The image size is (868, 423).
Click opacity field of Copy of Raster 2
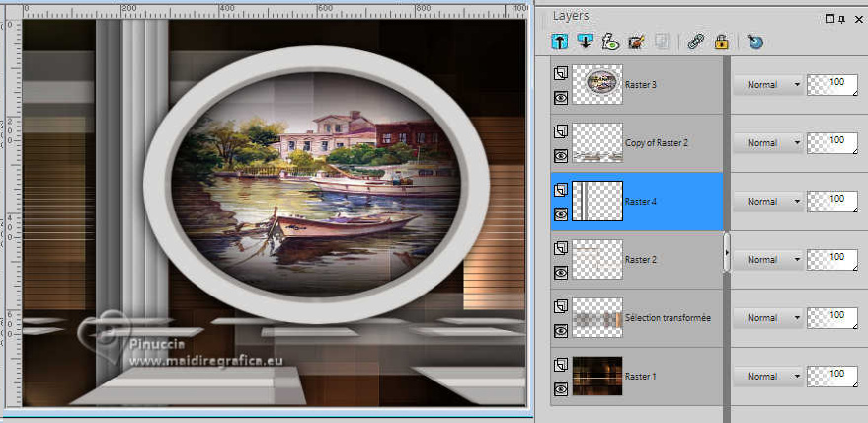[x=832, y=143]
